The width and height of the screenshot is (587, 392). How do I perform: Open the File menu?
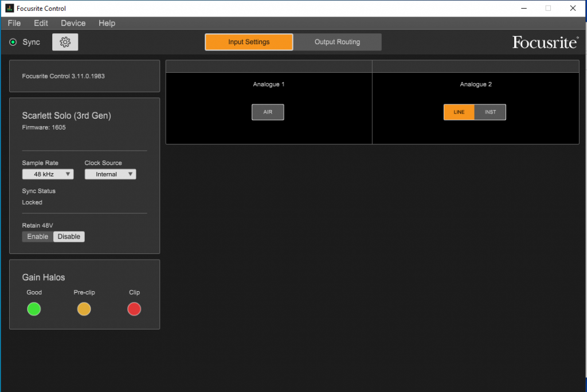(14, 23)
